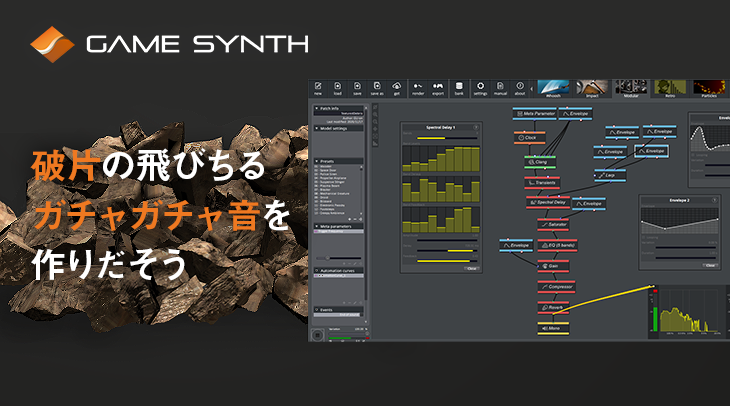
Task: Select the Envelope node beside Meta Parameter
Action: pos(575,114)
